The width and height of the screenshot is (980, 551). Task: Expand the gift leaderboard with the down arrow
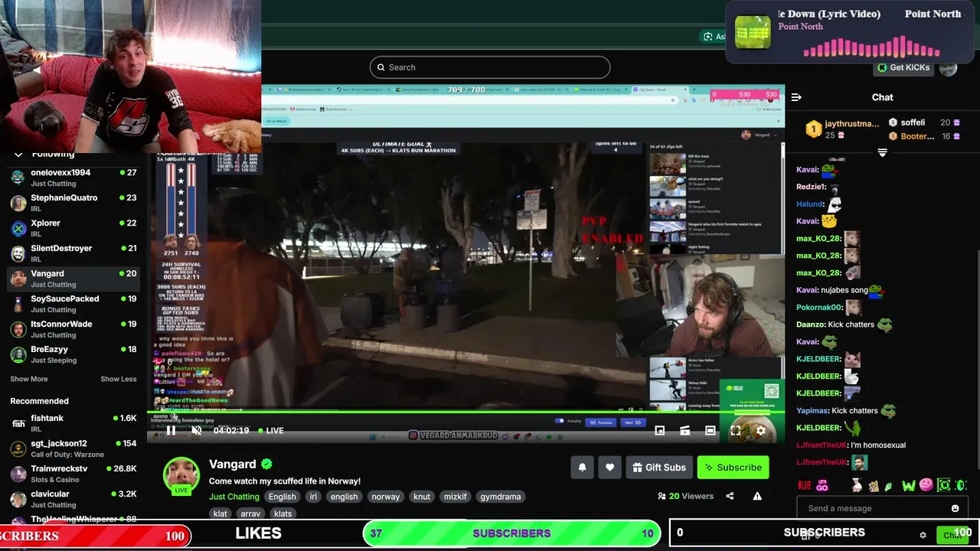pos(882,153)
